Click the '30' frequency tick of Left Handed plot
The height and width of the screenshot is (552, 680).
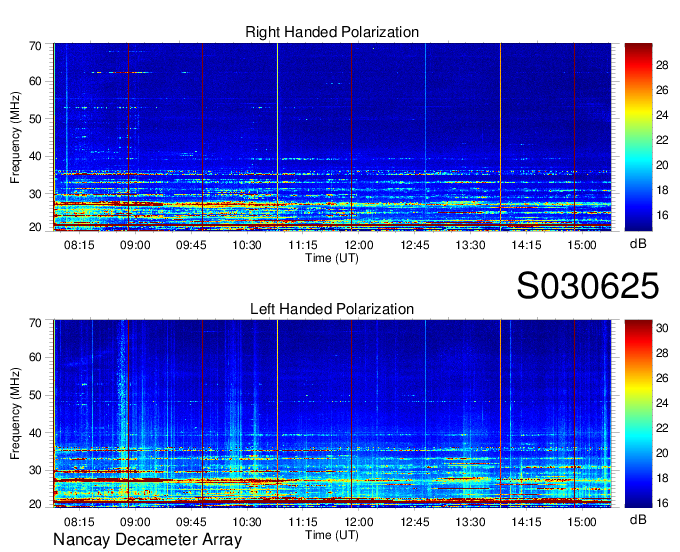[35, 470]
